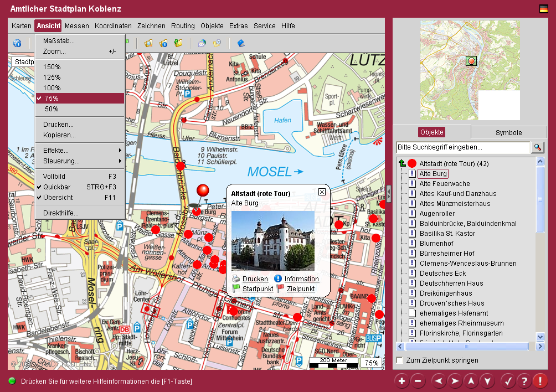Switch to the Symbole tab
The image size is (556, 392).
click(508, 132)
